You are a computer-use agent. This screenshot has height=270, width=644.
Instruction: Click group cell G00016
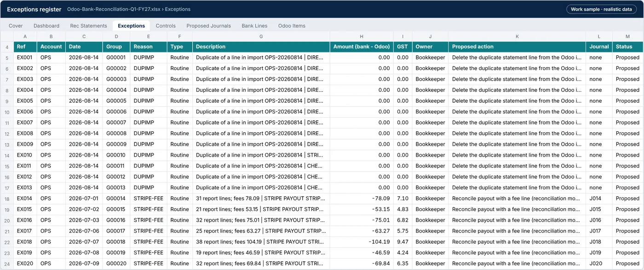(x=116, y=220)
